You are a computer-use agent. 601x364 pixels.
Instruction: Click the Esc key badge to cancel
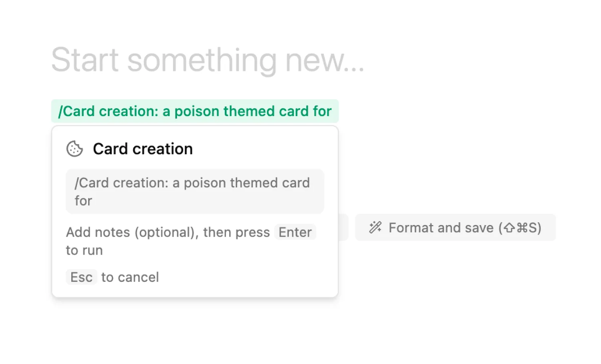(81, 277)
